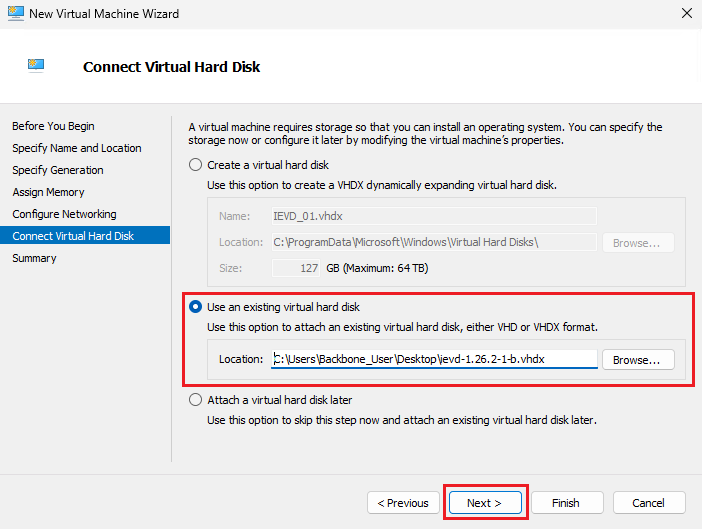The width and height of the screenshot is (702, 529).
Task: Go to Before You Begin step
Action: point(53,126)
